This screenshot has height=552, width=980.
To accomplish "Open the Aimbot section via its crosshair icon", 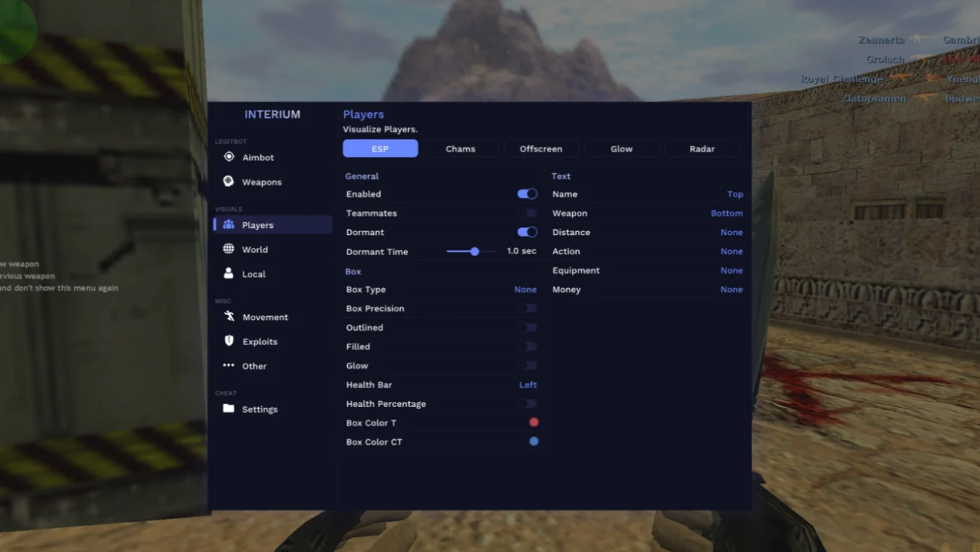I will 228,157.
